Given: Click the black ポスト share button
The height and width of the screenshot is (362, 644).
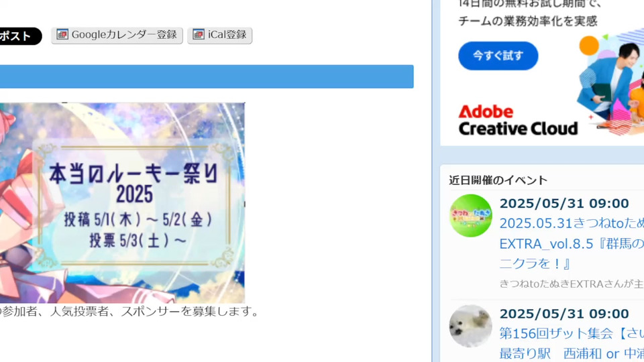Looking at the screenshot, I should [20, 36].
